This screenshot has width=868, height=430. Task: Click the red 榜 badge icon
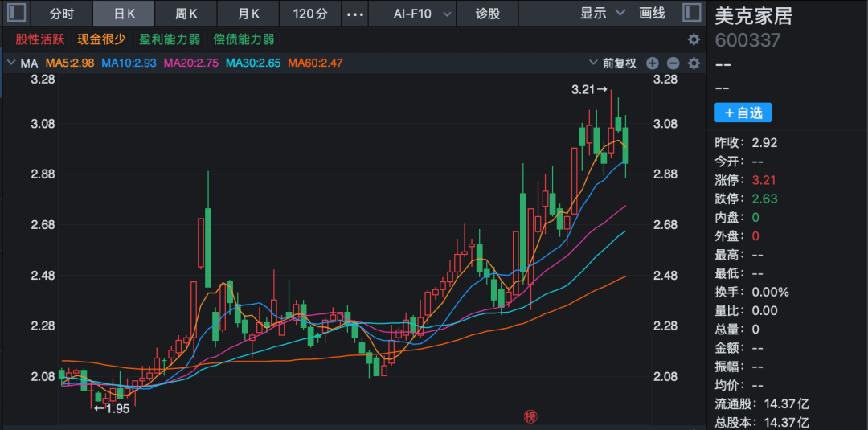coord(530,416)
